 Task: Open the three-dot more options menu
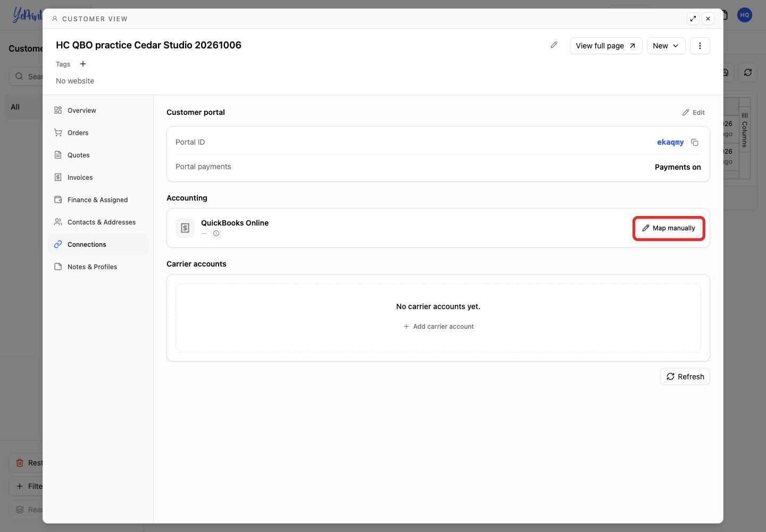[700, 46]
